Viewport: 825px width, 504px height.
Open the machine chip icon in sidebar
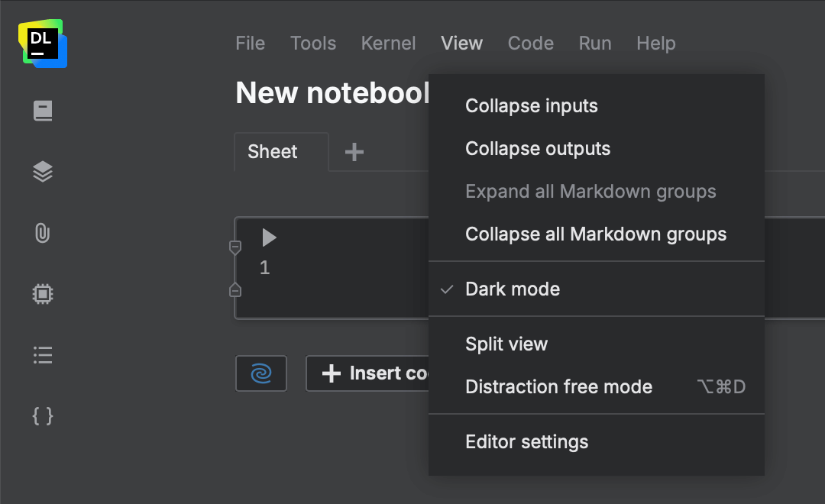click(43, 293)
